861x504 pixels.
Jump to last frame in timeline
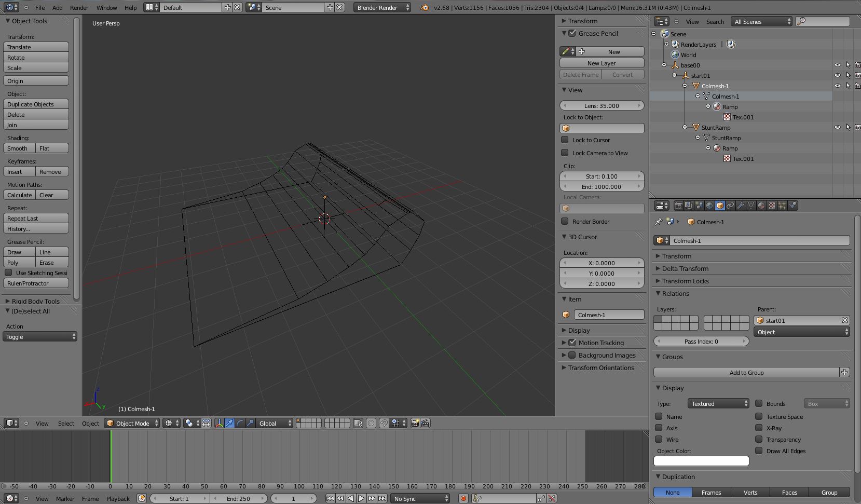click(x=382, y=498)
